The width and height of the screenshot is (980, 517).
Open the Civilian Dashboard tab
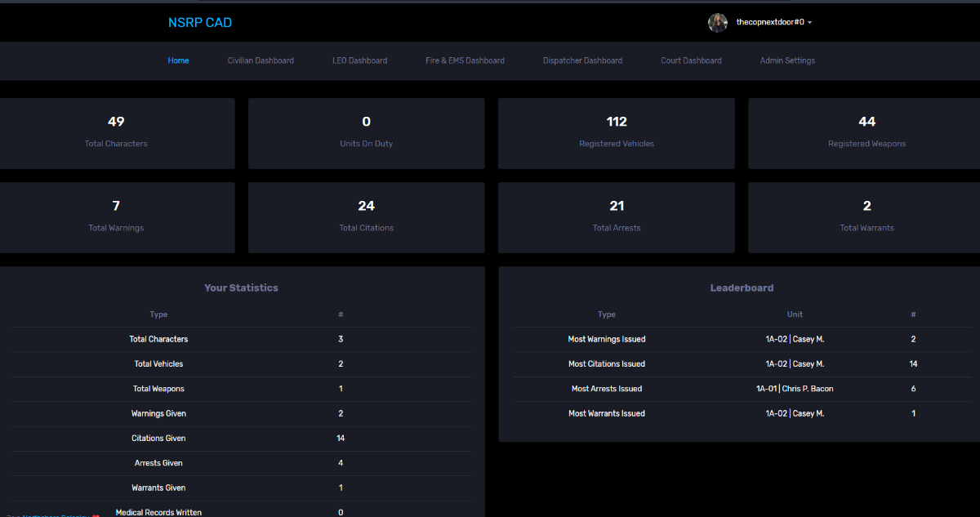tap(261, 60)
